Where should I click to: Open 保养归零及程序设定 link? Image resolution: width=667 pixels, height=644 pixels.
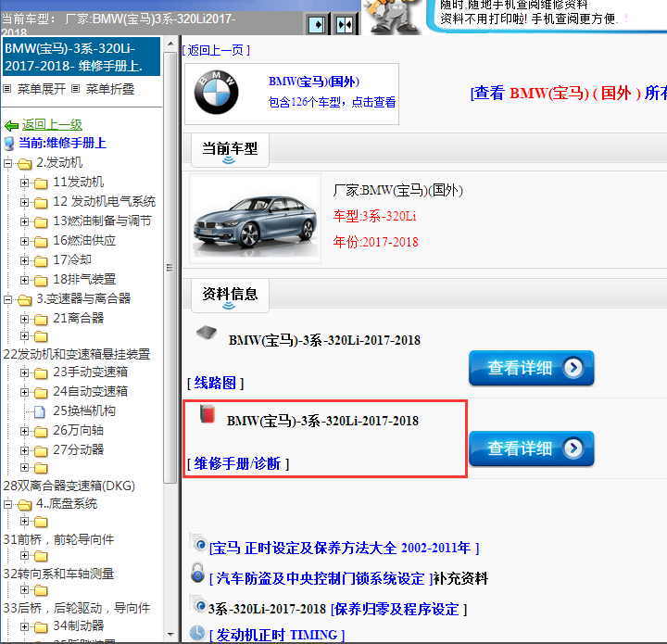398,610
